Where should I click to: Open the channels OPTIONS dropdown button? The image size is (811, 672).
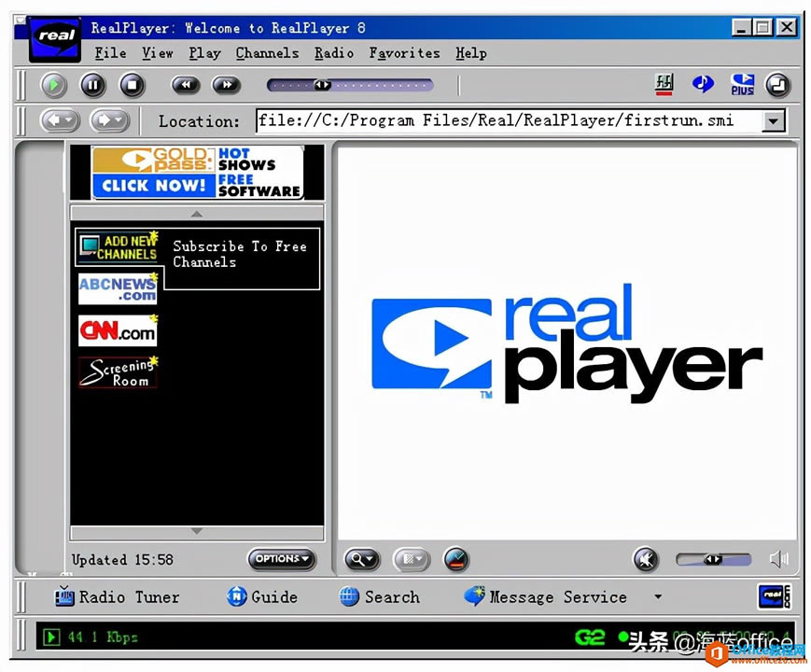tap(281, 559)
